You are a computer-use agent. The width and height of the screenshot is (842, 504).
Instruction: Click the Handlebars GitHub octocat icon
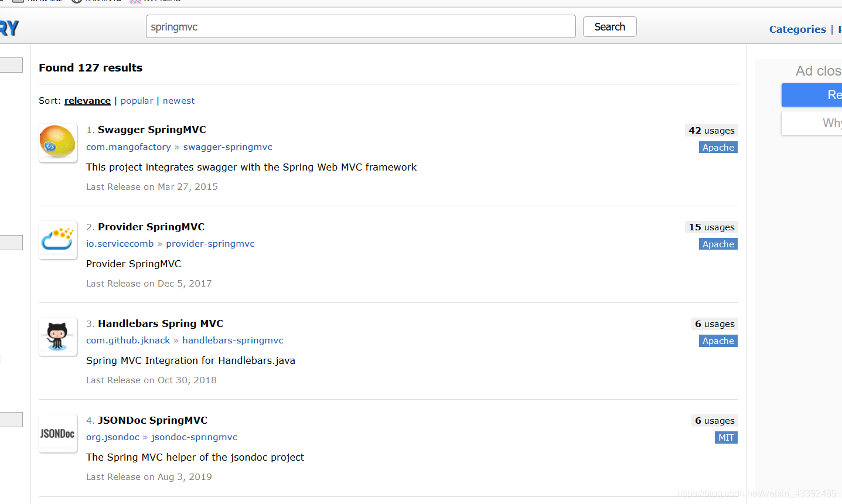tap(57, 336)
